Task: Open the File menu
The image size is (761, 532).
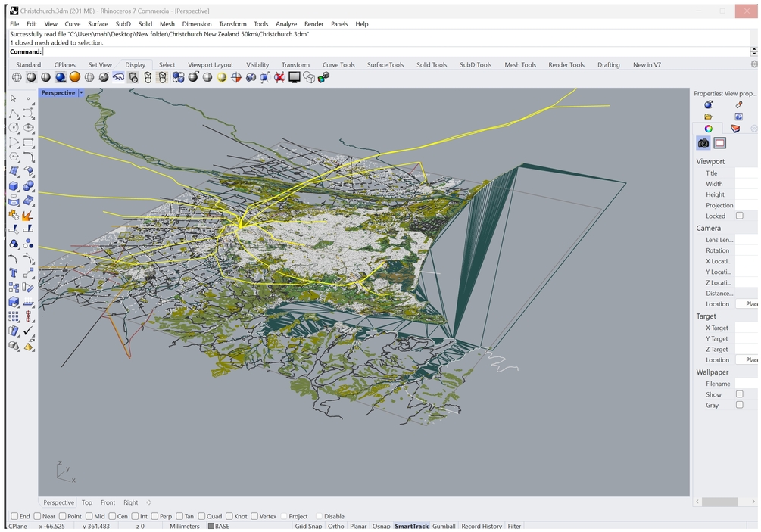Action: 14,23
